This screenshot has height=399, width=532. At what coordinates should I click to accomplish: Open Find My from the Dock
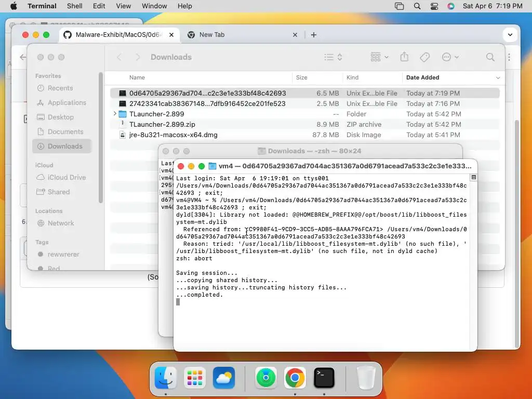(265, 378)
